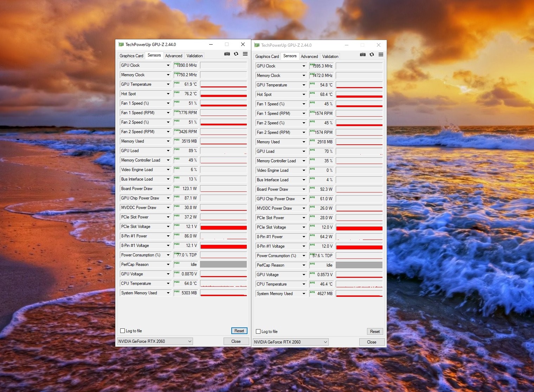
Task: Open the Validation tab in right window
Action: [x=330, y=57]
